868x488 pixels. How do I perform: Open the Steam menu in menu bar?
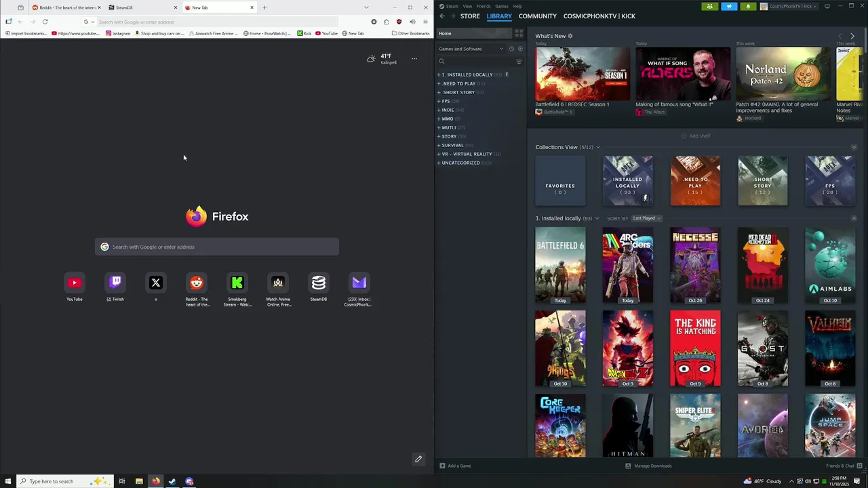pos(452,6)
